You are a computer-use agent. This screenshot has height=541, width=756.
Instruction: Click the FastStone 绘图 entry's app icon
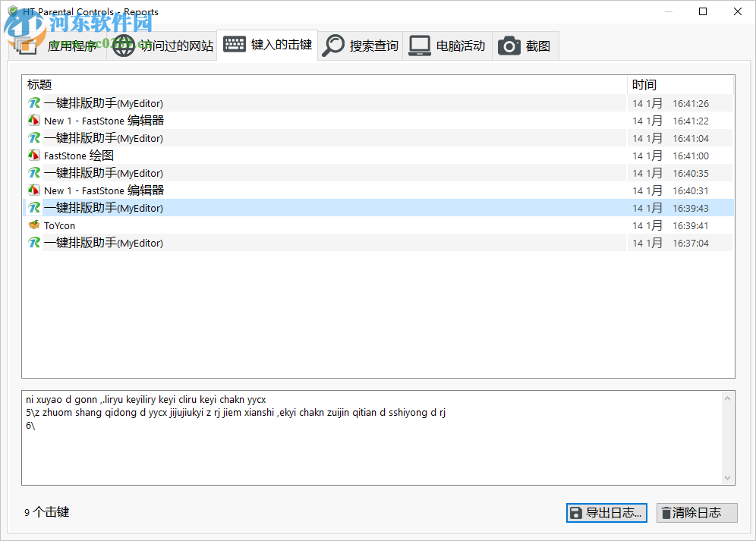coord(34,155)
